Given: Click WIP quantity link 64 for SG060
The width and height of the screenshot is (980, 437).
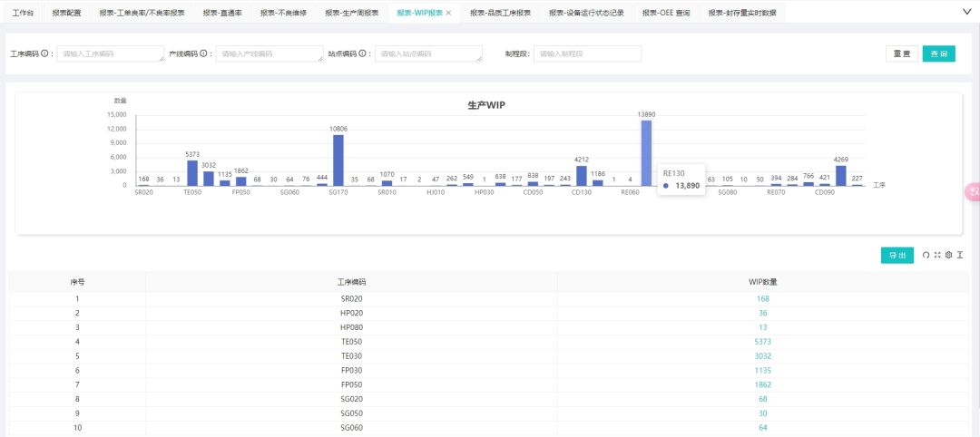Looking at the screenshot, I should 762,428.
